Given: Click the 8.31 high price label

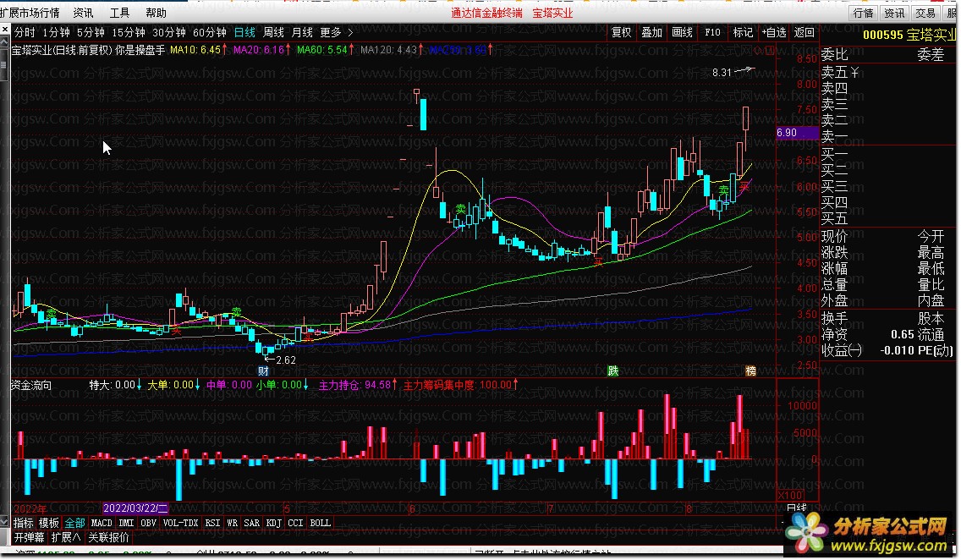Looking at the screenshot, I should 722,72.
